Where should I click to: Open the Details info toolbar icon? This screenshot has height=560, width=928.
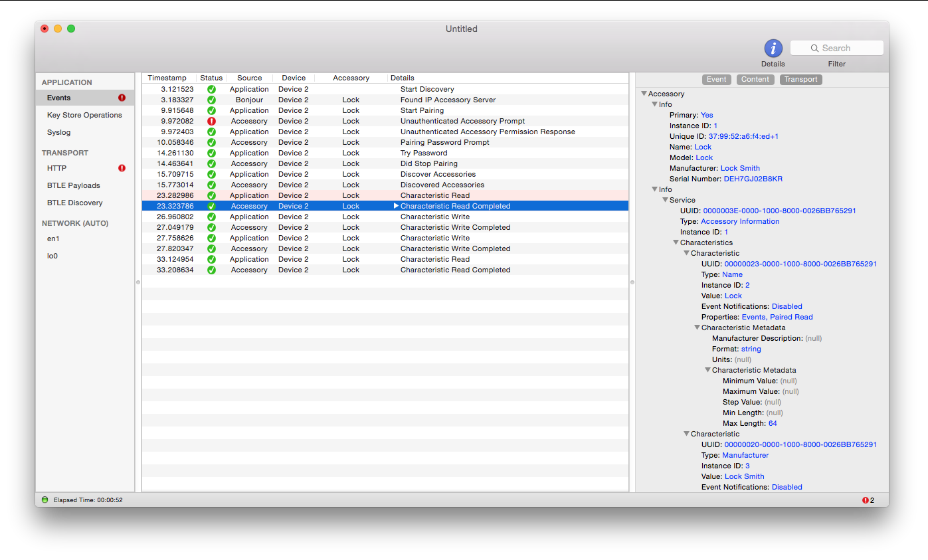(773, 48)
